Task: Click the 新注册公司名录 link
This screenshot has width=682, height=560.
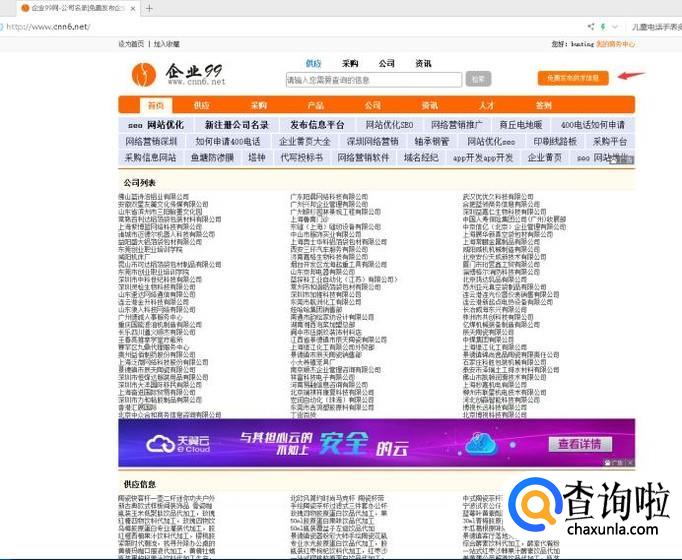Action: 237,125
